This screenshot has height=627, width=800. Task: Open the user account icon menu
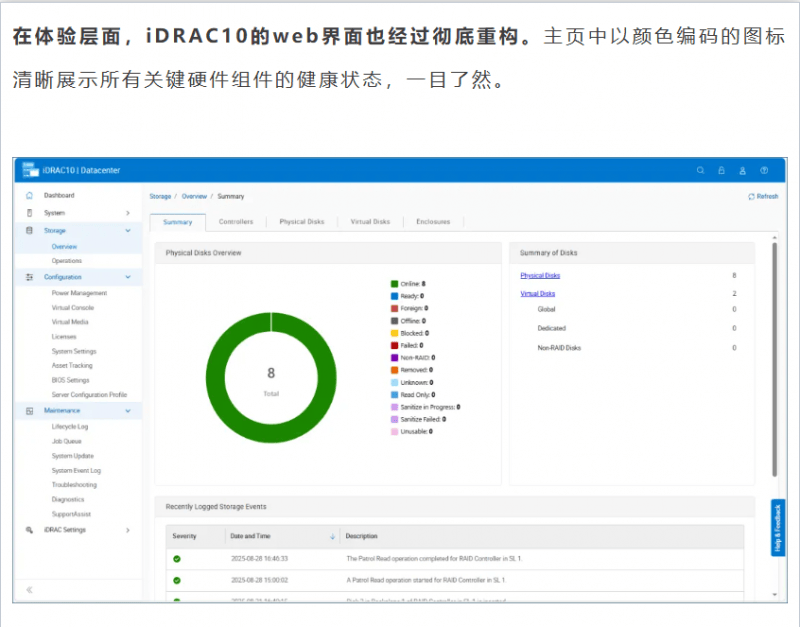(742, 170)
